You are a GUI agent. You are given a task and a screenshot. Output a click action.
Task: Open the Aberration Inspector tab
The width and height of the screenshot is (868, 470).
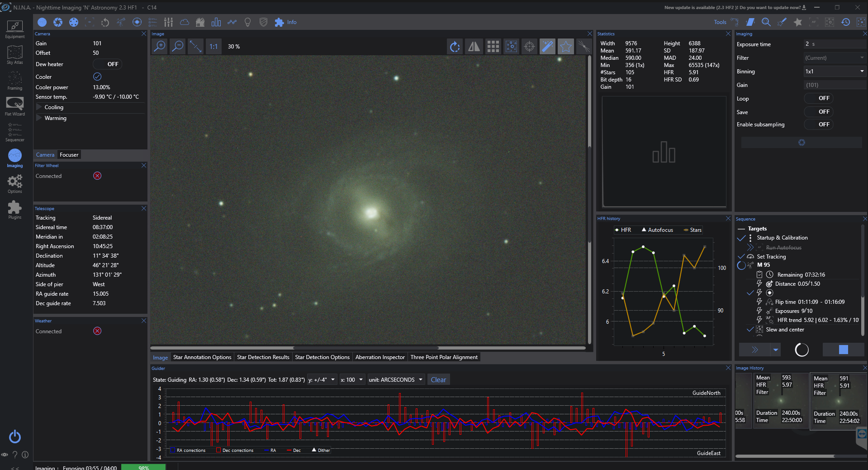click(380, 357)
